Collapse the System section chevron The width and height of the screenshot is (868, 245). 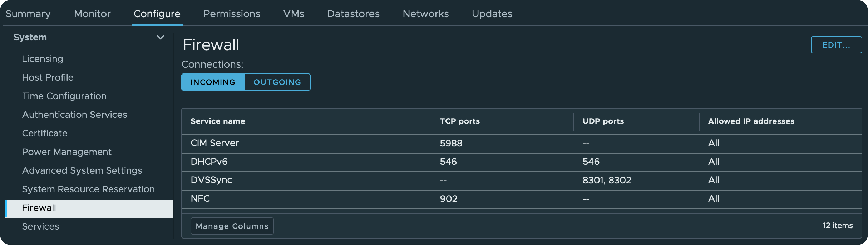161,37
